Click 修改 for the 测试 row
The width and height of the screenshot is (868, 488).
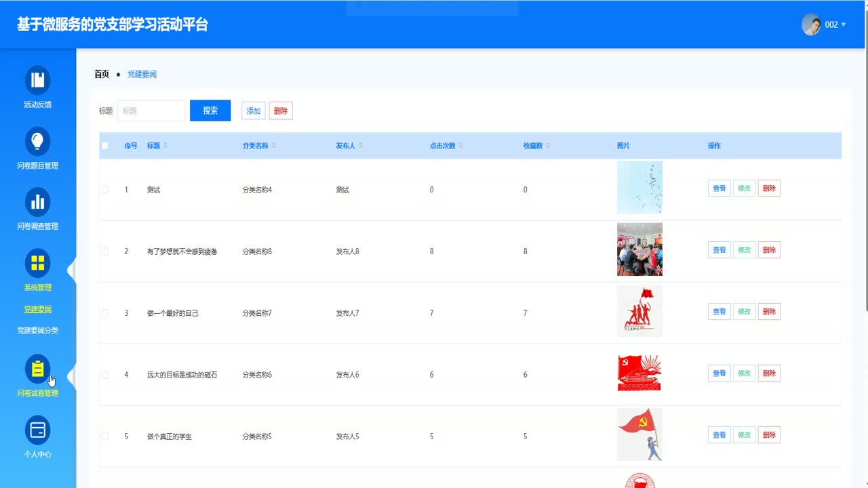point(744,188)
